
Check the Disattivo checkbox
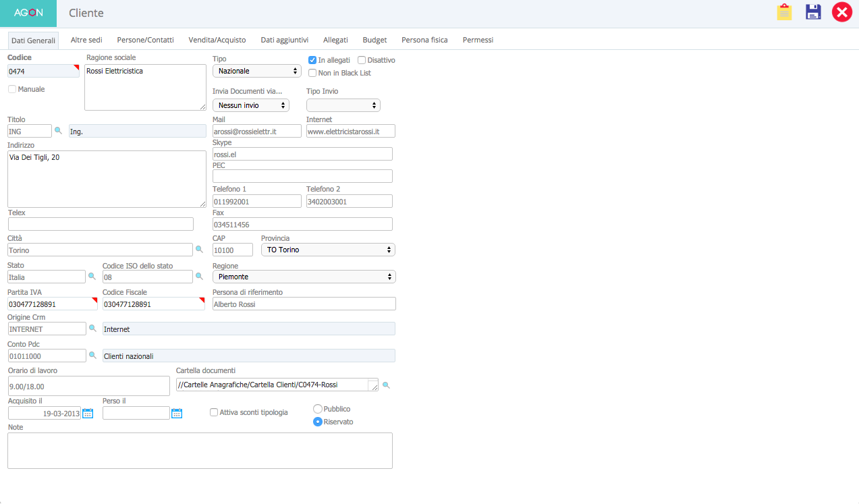coord(362,60)
